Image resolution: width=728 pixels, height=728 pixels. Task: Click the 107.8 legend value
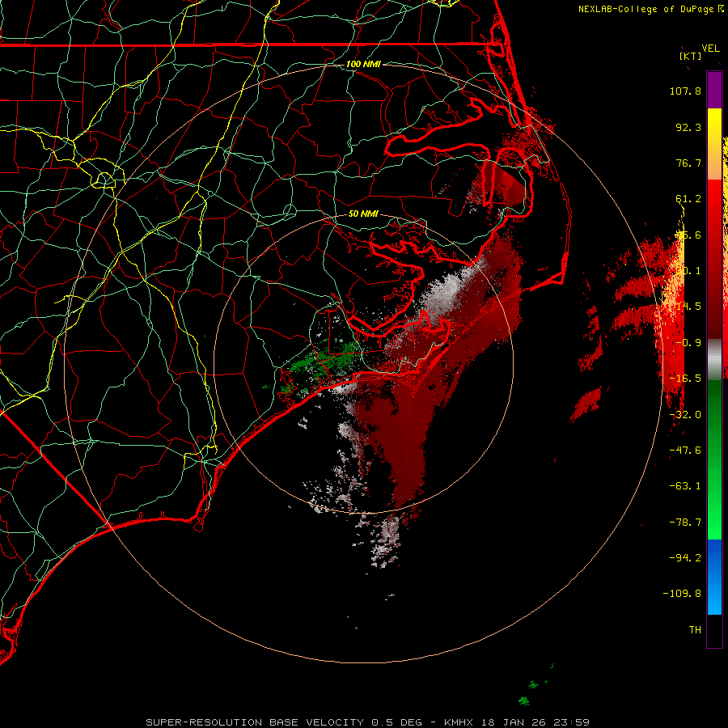(685, 91)
